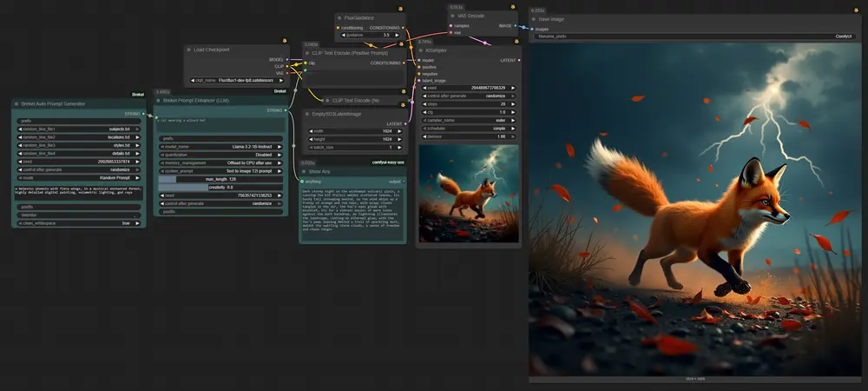Open the model_name dropdown in Prompt Enhancer
The image size is (868, 391).
[x=222, y=147]
